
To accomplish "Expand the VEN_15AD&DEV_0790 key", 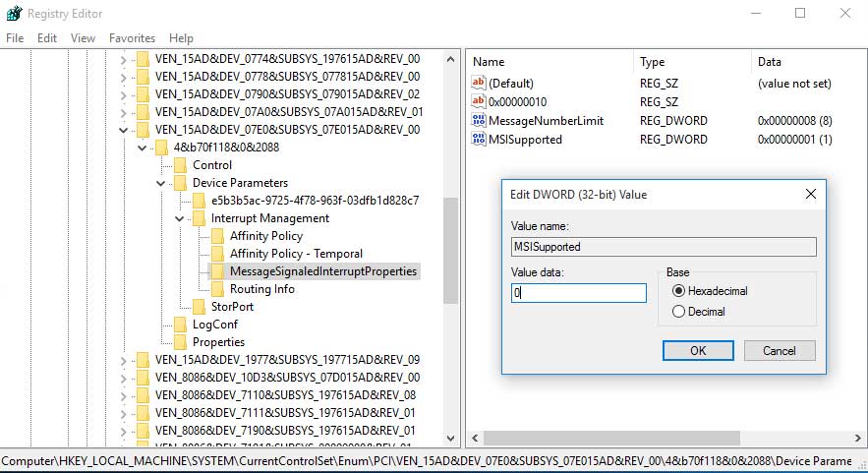I will [124, 94].
